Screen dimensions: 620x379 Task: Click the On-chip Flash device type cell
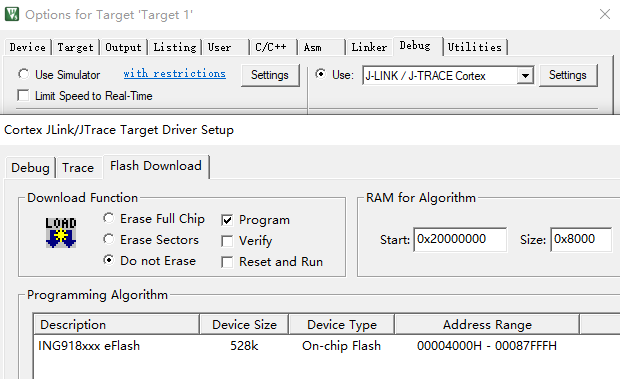pyautogui.click(x=341, y=346)
